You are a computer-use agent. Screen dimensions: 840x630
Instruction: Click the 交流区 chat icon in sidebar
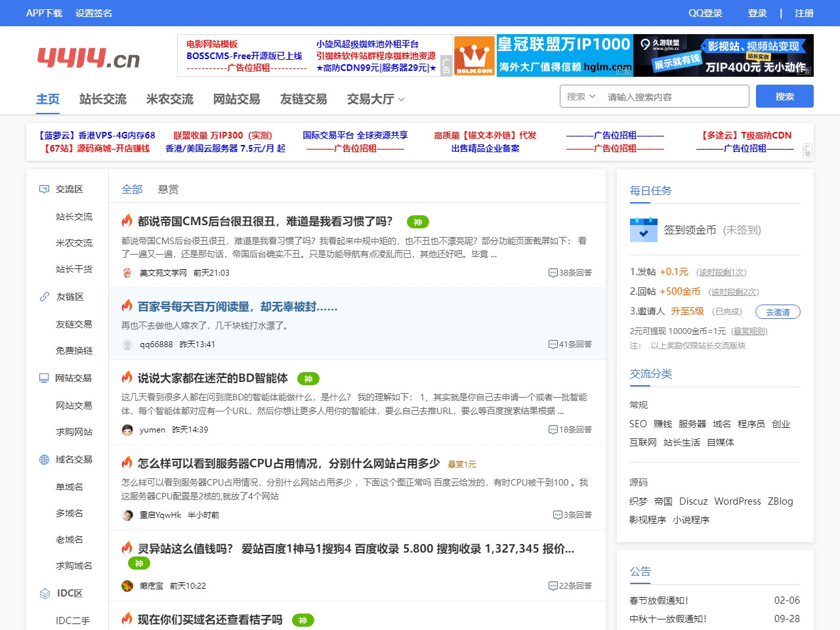point(44,189)
